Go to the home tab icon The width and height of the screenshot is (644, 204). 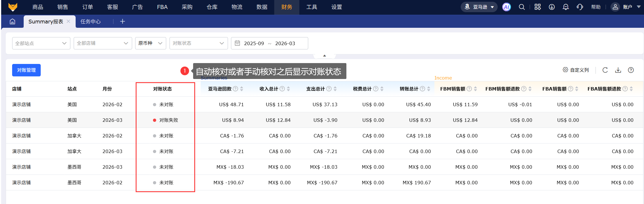click(12, 21)
